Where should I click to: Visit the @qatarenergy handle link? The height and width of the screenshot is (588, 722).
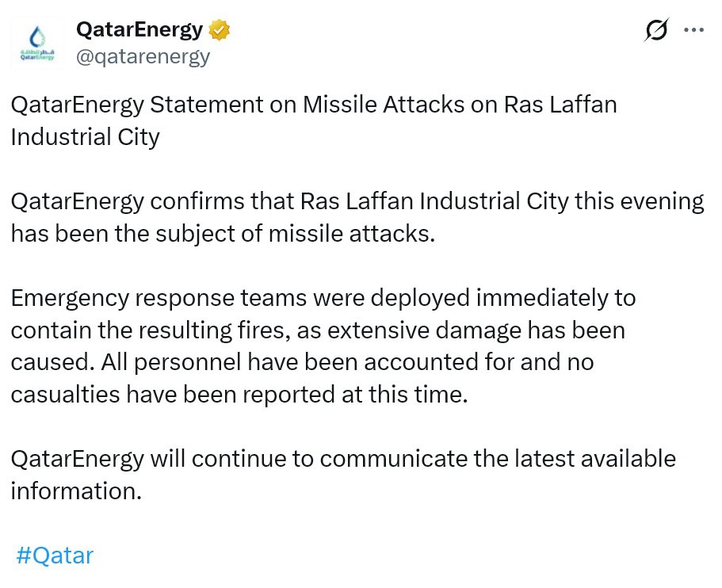(x=143, y=56)
